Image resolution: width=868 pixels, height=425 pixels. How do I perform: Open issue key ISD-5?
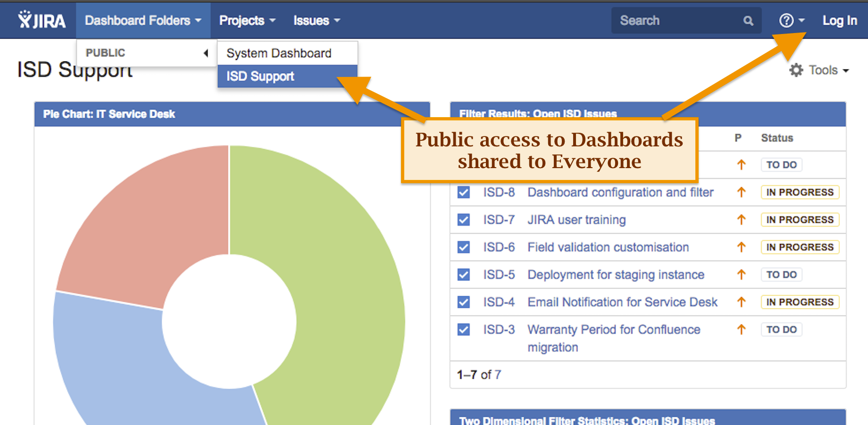click(x=499, y=274)
